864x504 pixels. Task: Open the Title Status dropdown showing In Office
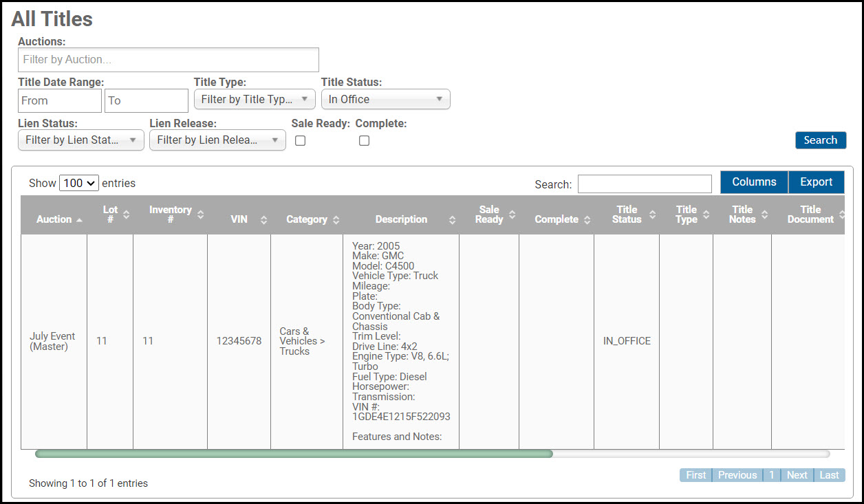click(x=386, y=99)
